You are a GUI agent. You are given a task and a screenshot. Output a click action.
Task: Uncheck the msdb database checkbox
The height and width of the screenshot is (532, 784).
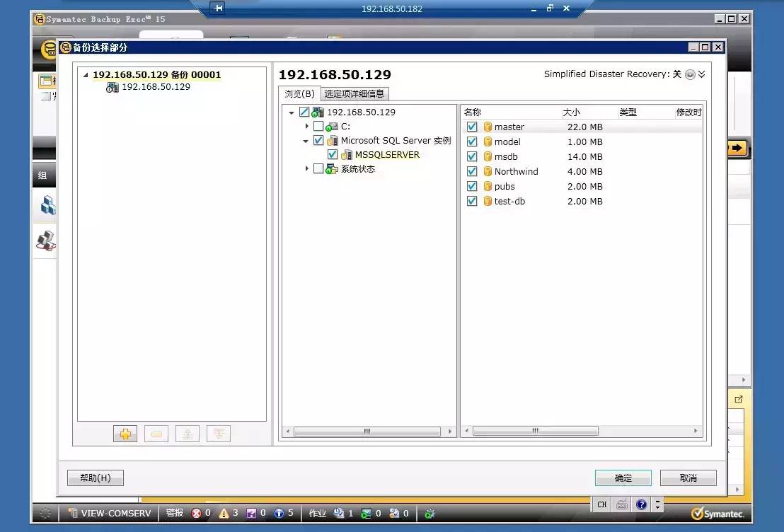coord(471,156)
